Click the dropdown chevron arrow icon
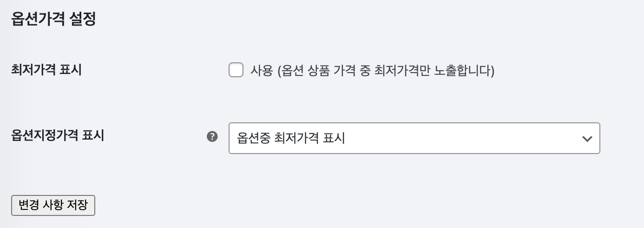Screen dimensions: 644x228 click(587, 139)
